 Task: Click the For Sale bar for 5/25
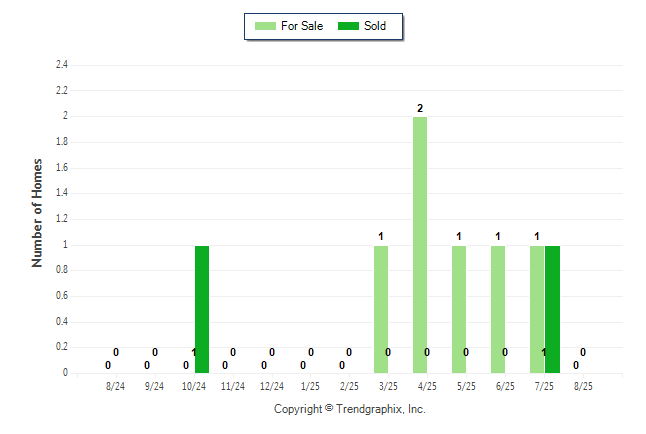coord(459,310)
